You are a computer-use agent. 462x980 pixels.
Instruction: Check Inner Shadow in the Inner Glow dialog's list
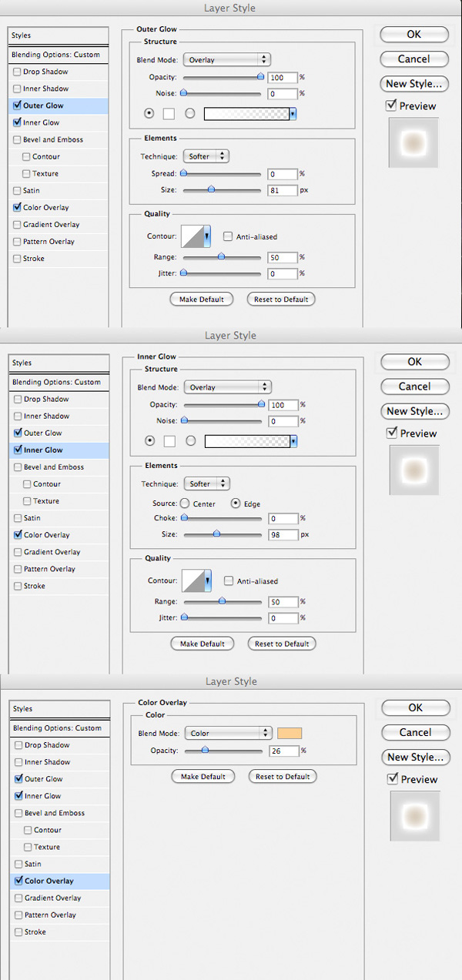pos(18,416)
